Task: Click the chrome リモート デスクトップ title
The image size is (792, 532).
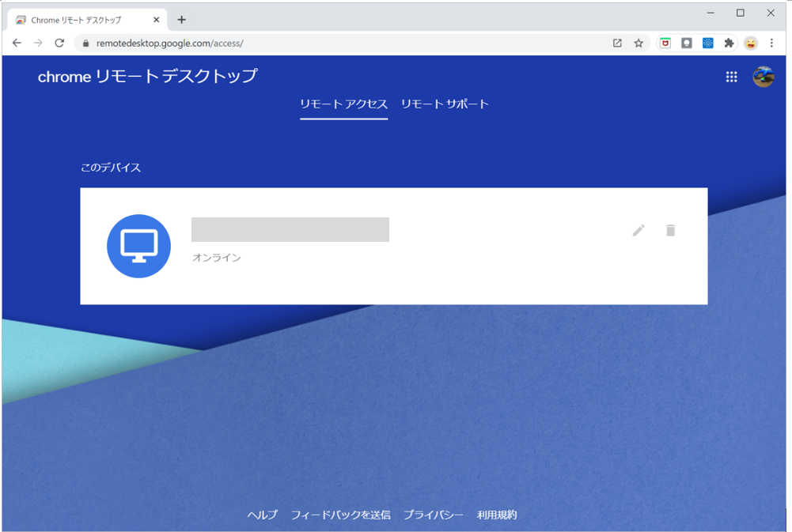Action: (147, 76)
